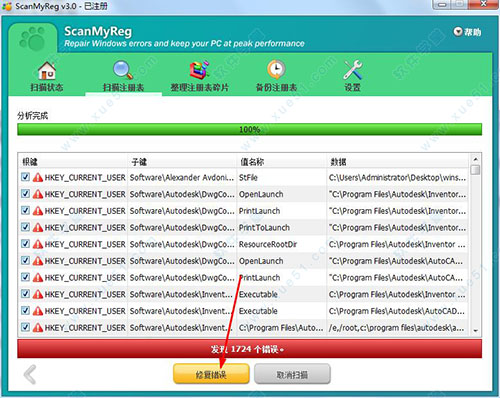Select the C:\Program Files\Auto... value name cell
The width and height of the screenshot is (500, 398).
282,327
